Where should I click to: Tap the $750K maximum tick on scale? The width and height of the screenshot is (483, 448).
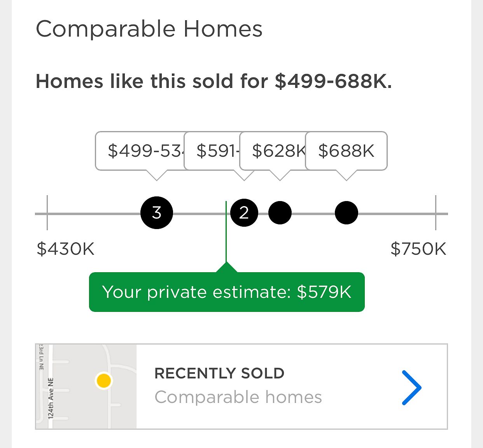436,213
